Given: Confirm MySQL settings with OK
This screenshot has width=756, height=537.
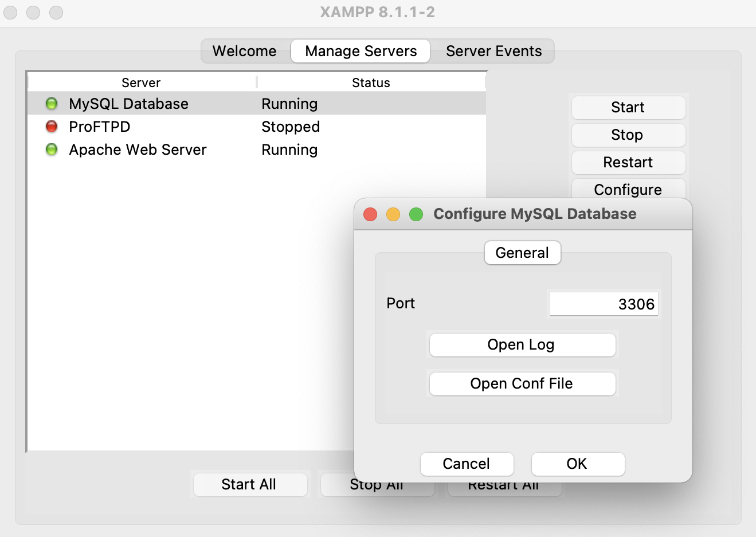Looking at the screenshot, I should 578,464.
